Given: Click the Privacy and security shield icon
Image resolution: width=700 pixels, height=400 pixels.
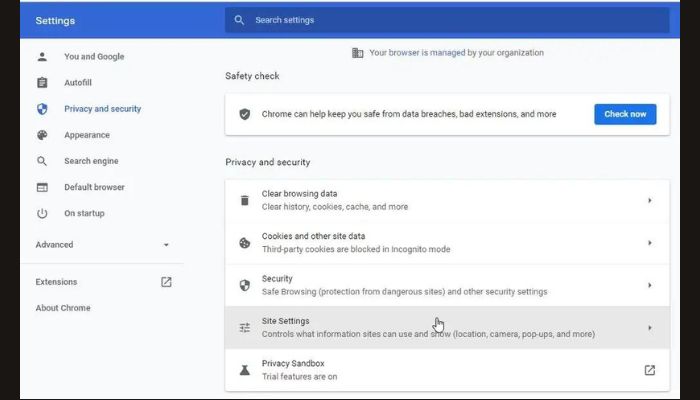Looking at the screenshot, I should (x=42, y=109).
